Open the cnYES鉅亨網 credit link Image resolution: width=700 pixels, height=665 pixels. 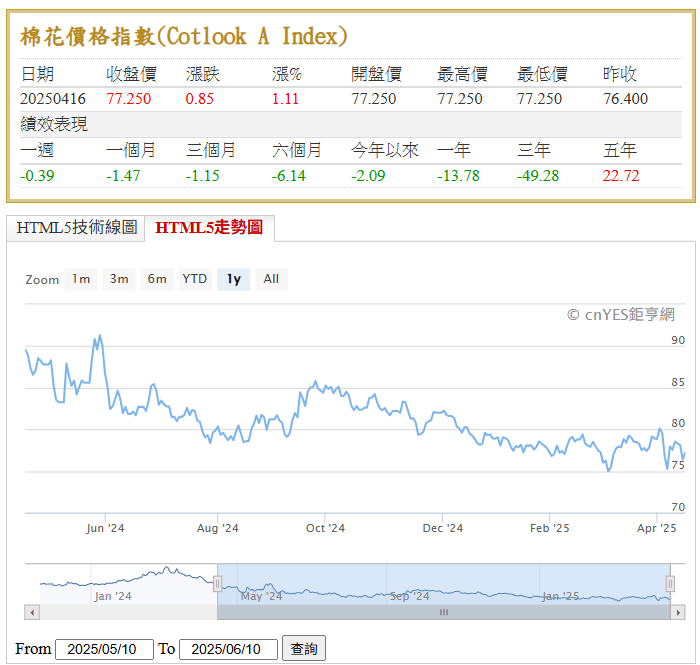[x=620, y=315]
